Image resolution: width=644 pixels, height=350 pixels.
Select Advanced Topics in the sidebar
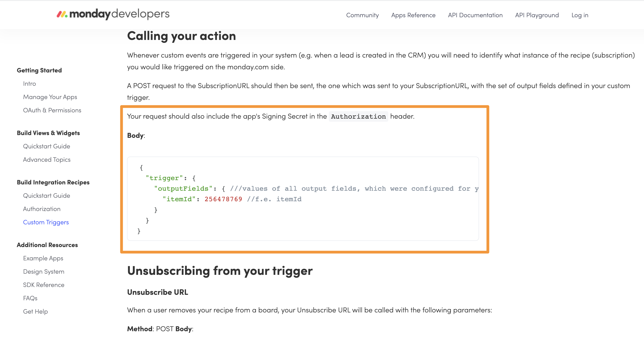point(47,160)
